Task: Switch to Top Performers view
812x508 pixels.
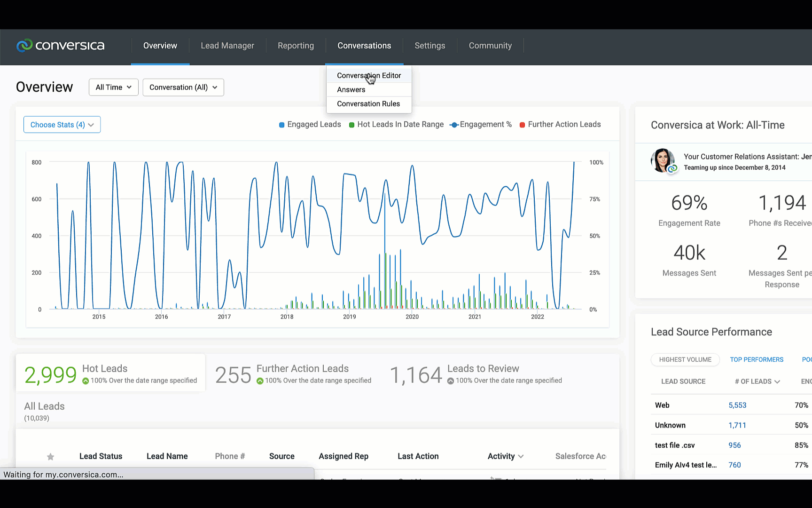Action: [757, 360]
